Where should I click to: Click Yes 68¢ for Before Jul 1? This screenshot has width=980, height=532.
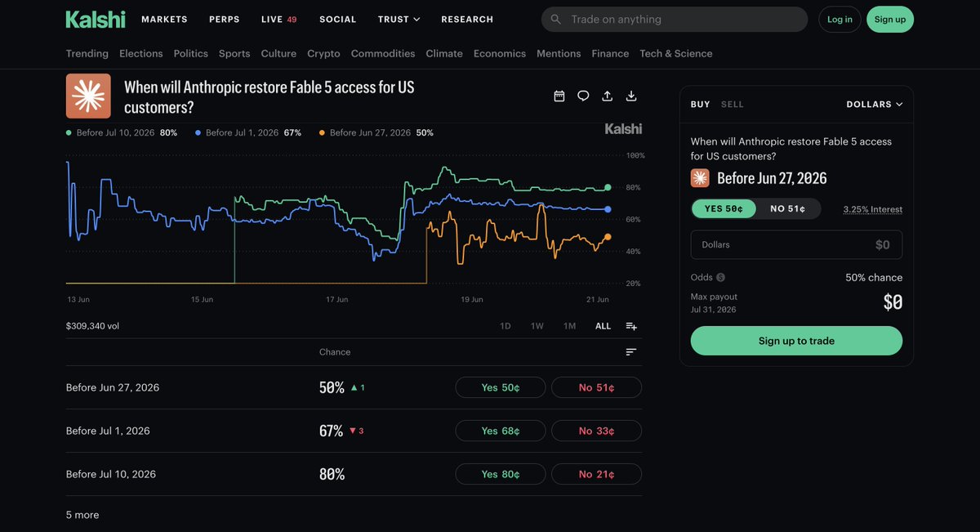pos(501,431)
